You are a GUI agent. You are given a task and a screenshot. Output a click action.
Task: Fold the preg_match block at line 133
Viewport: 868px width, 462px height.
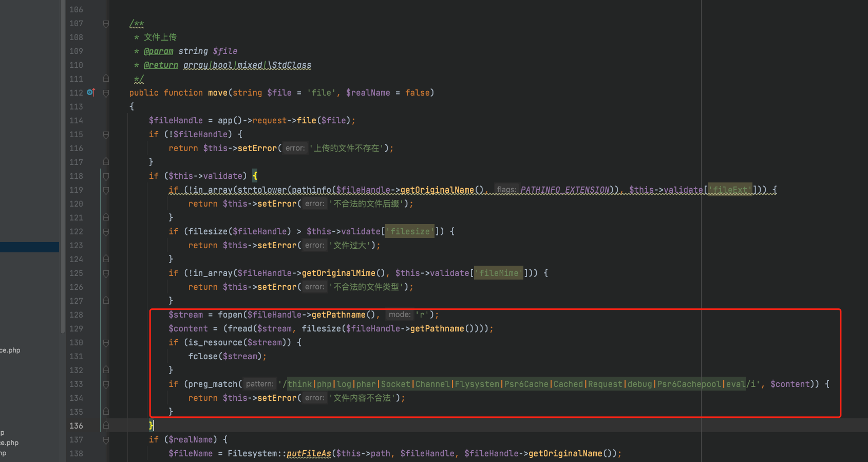coord(106,384)
